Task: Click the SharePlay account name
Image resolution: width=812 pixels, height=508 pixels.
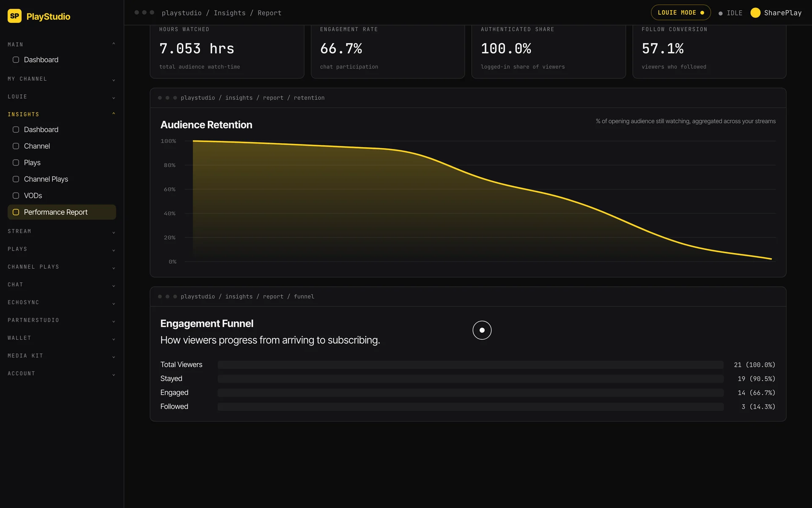Action: coord(782,13)
